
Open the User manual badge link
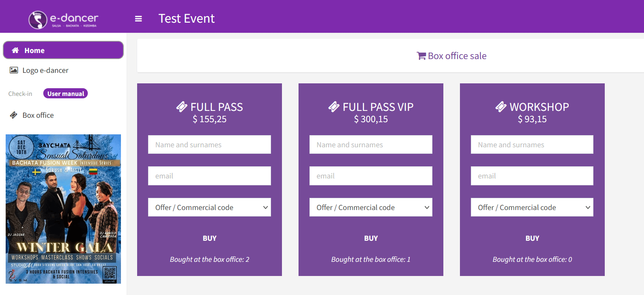point(66,93)
